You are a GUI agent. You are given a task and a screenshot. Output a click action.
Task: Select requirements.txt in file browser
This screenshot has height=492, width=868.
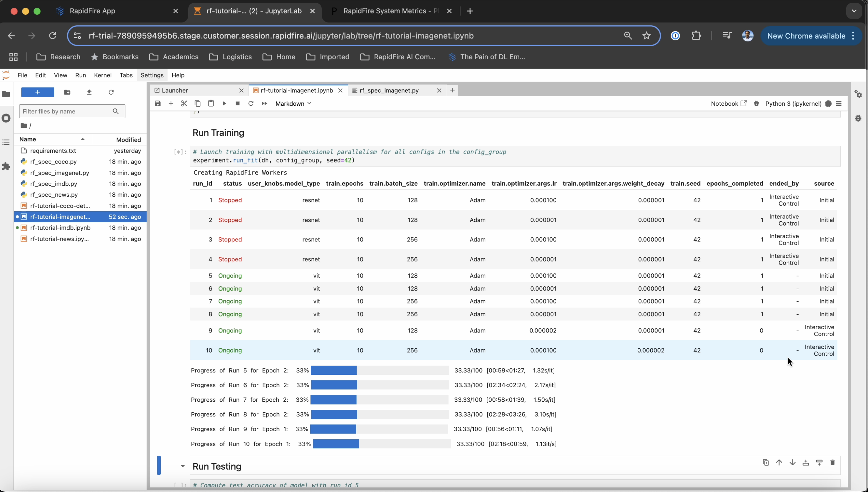tap(80, 151)
